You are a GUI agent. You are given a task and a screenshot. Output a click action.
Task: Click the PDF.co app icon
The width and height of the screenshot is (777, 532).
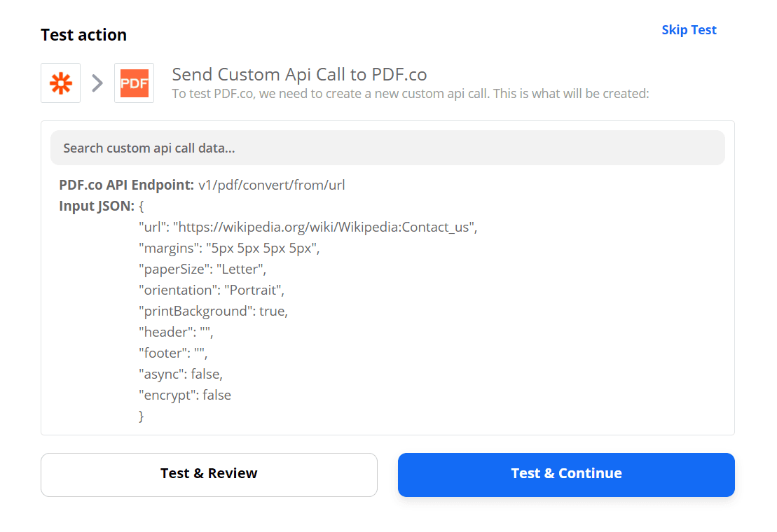[x=134, y=82]
